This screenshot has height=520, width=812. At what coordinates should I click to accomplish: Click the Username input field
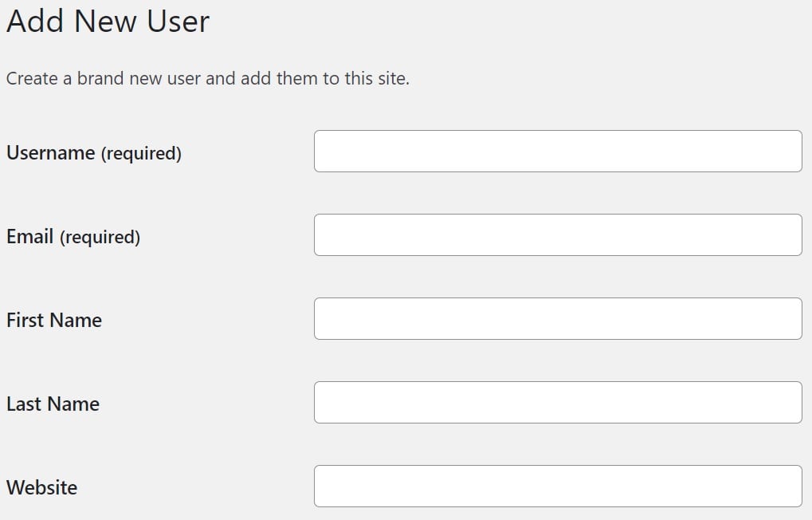click(x=558, y=152)
